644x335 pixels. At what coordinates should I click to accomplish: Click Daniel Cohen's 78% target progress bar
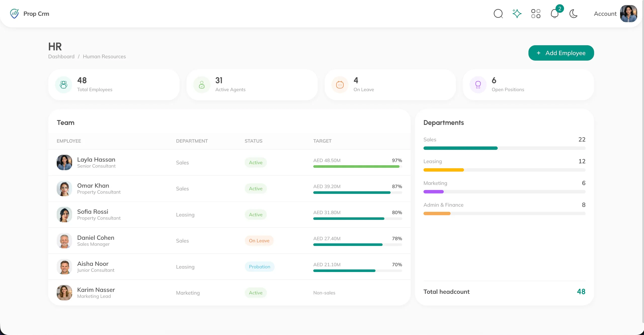click(x=357, y=245)
